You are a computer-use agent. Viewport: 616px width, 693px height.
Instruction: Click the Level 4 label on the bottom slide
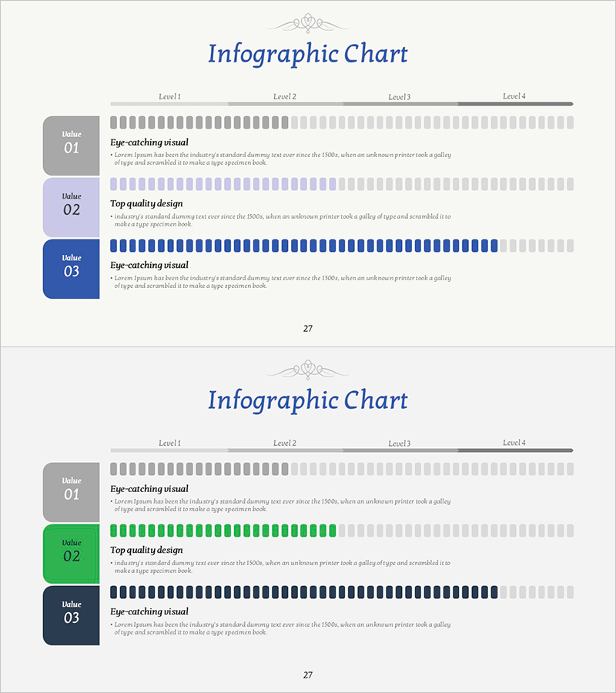click(x=514, y=443)
